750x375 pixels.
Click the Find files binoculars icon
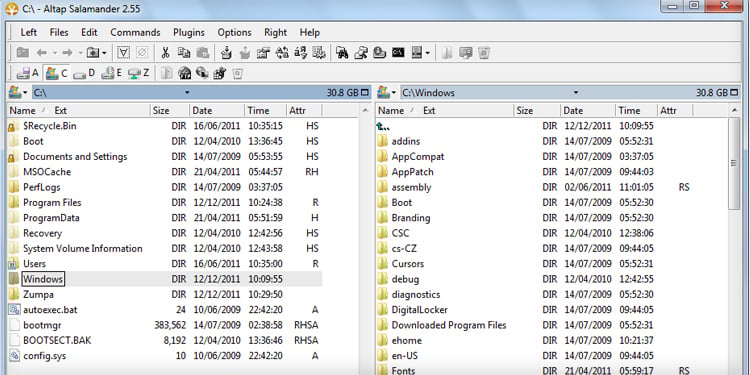(342, 53)
